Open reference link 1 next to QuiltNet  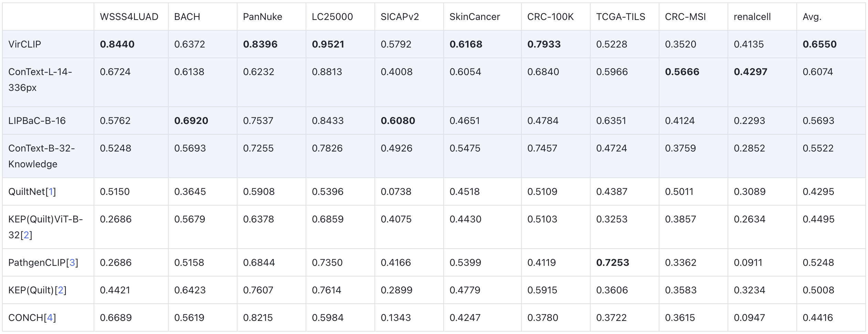pos(51,192)
